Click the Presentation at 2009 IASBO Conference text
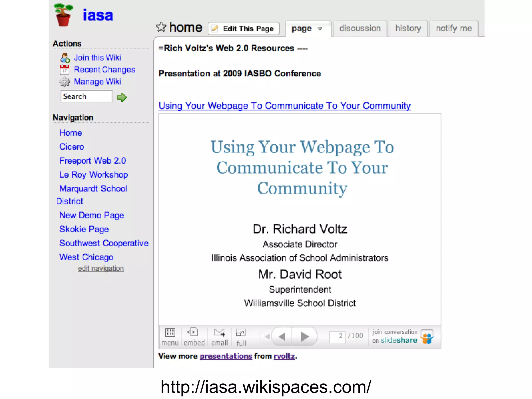This screenshot has height=399, width=532. coord(240,74)
